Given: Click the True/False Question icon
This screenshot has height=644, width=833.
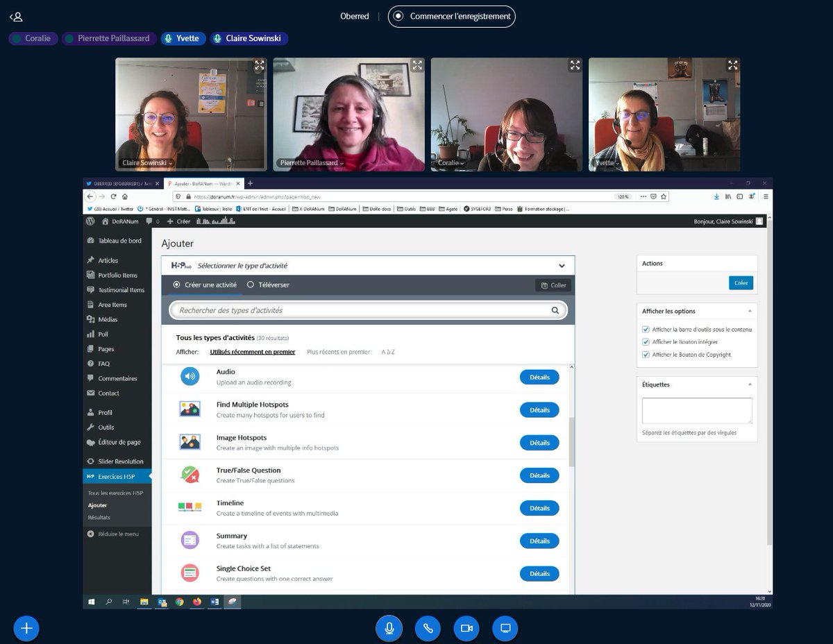Looking at the screenshot, I should point(190,474).
